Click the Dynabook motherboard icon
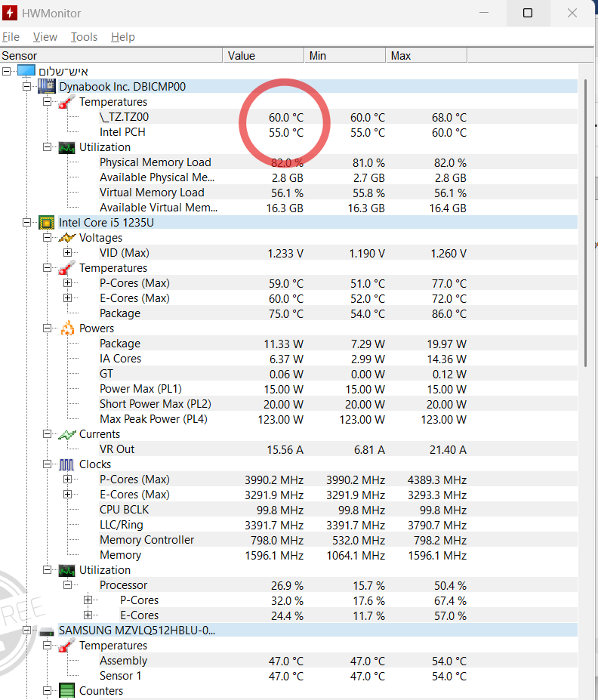The width and height of the screenshot is (598, 700). (47, 86)
